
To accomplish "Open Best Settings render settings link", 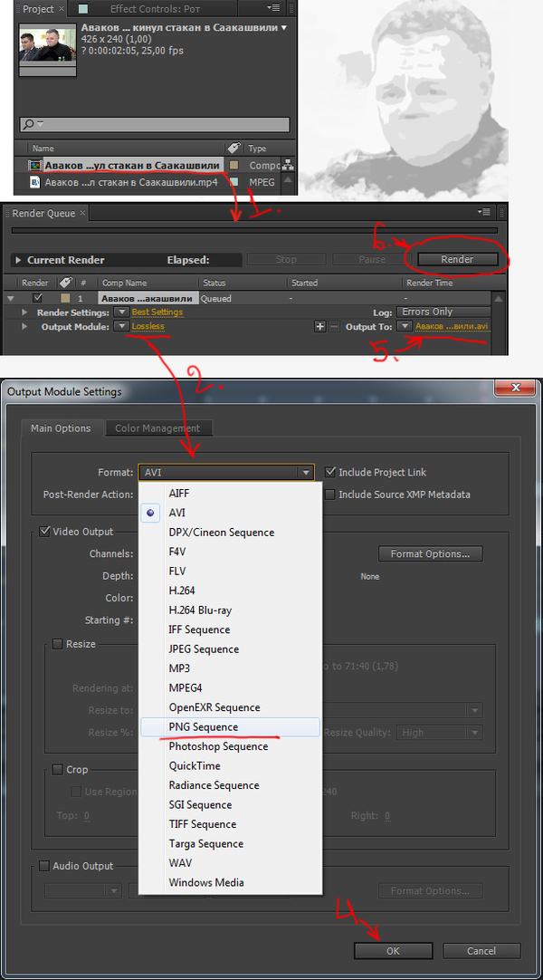I will tap(157, 312).
